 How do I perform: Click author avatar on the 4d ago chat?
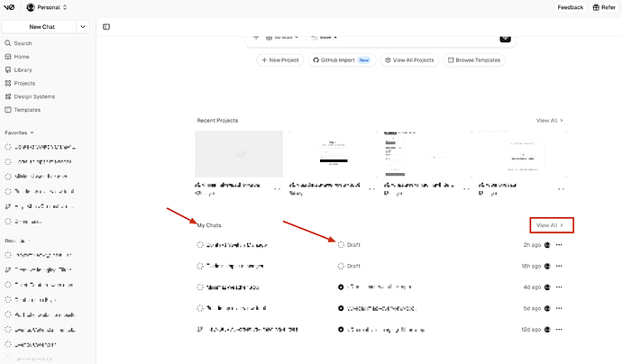547,287
